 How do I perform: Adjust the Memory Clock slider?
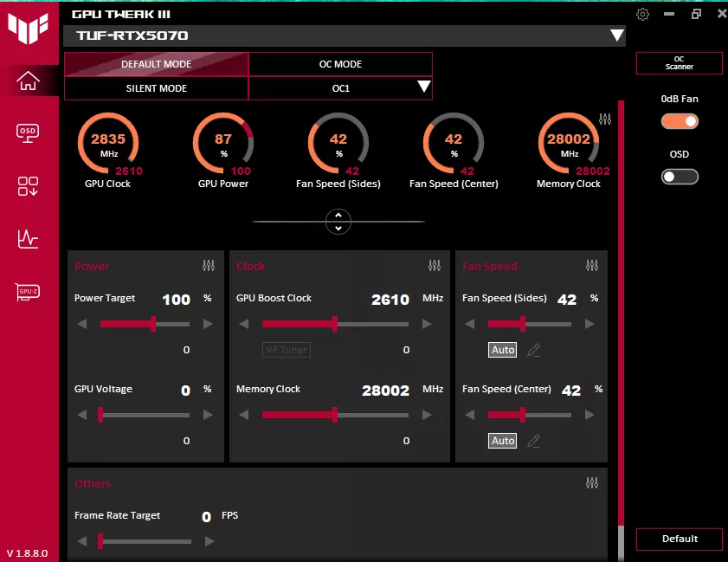[x=335, y=415]
